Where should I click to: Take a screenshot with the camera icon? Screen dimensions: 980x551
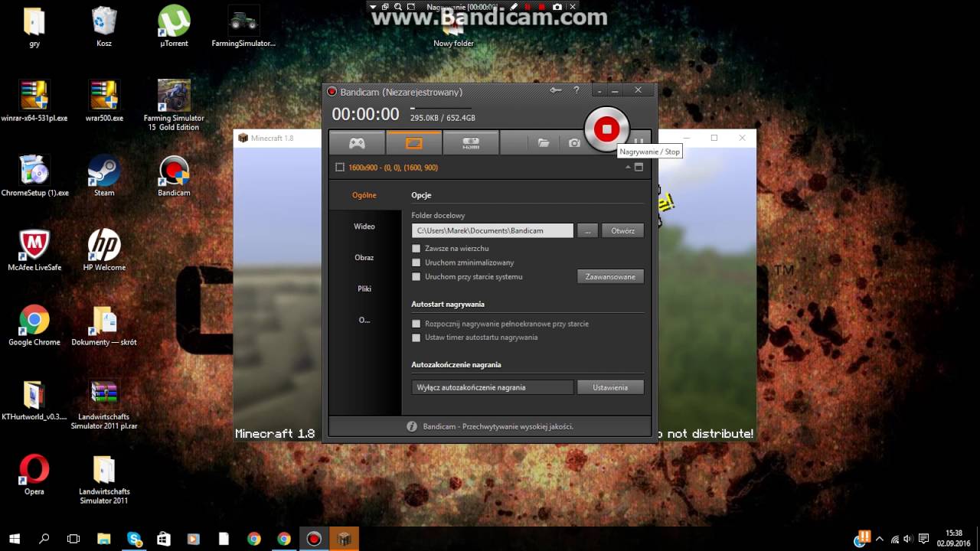coord(574,142)
